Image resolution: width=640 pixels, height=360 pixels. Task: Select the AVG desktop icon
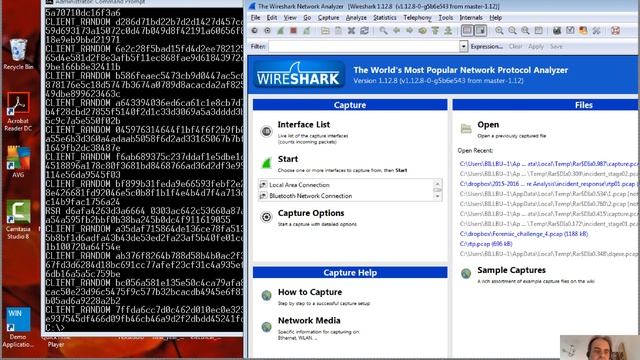18,162
